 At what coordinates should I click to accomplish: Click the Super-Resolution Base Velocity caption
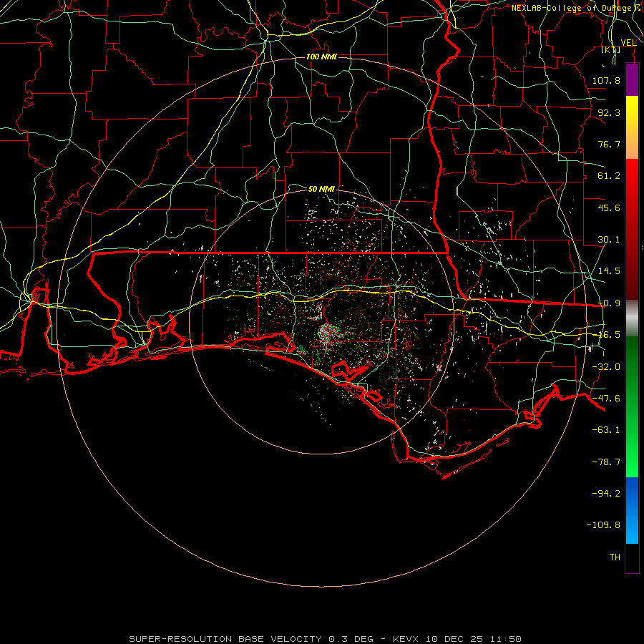coord(326,639)
